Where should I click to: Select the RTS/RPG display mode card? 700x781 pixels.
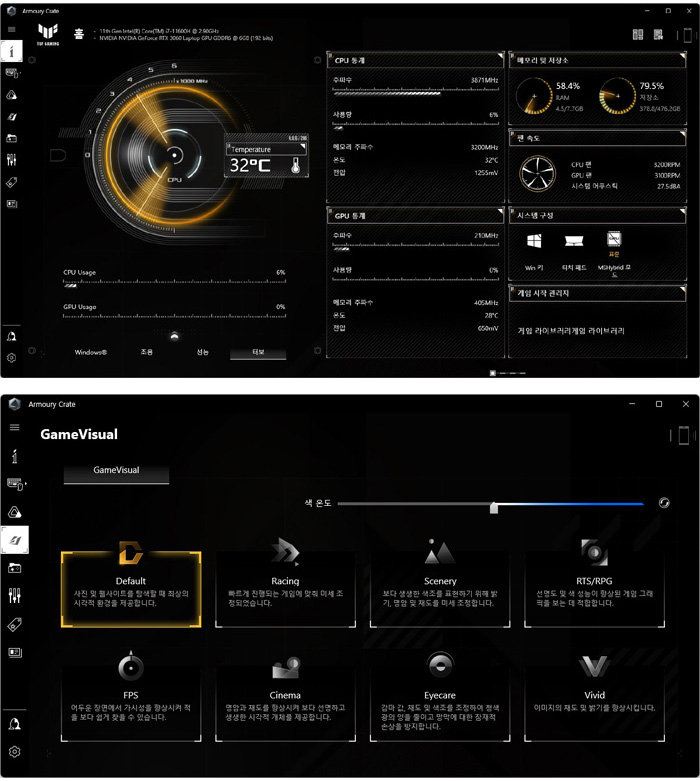[x=594, y=589]
